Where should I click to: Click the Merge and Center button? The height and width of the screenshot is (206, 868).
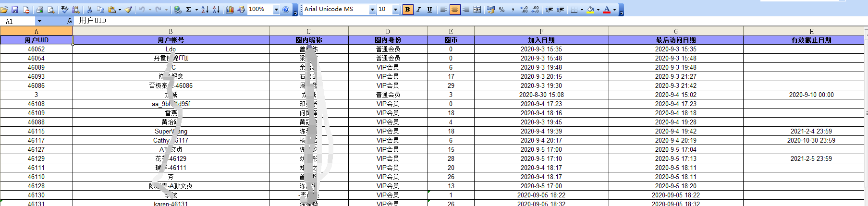click(x=477, y=10)
